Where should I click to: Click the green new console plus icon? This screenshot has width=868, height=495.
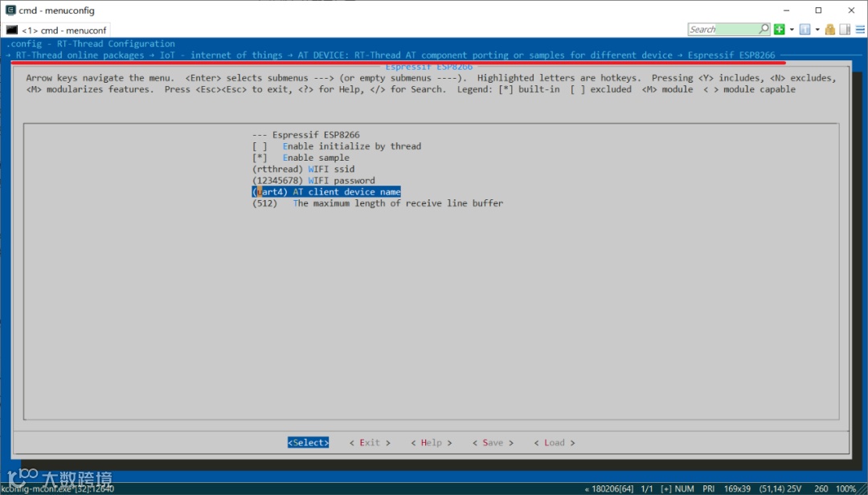pos(780,30)
